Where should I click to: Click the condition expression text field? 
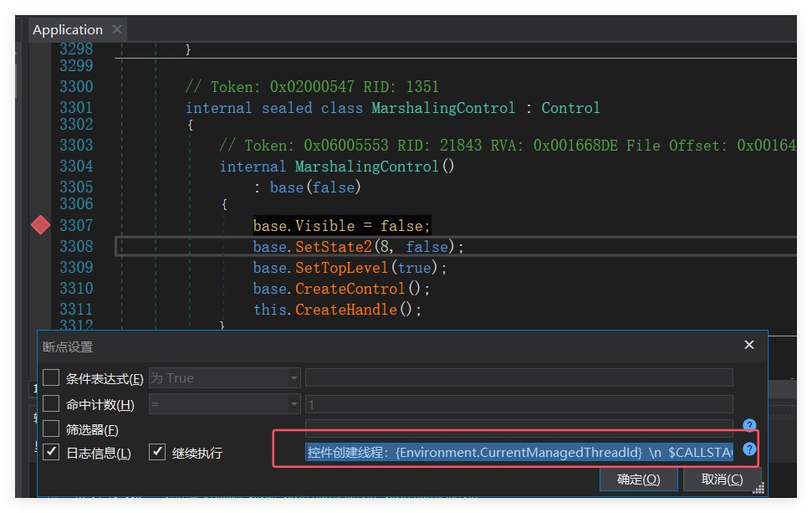(x=518, y=378)
